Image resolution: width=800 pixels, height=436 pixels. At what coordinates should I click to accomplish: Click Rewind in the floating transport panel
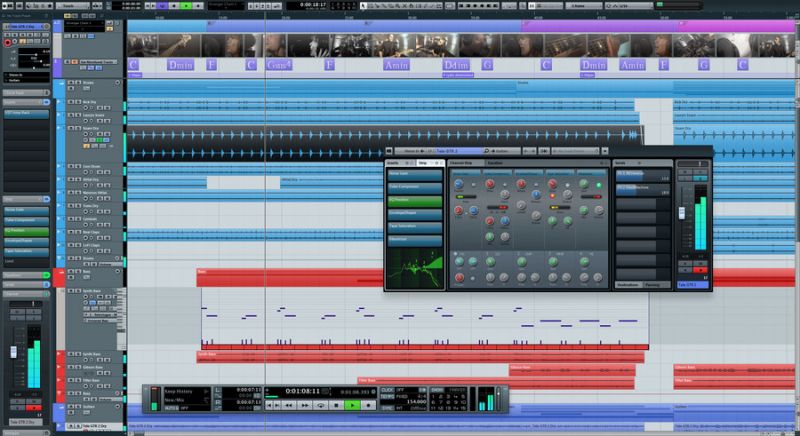pos(288,405)
